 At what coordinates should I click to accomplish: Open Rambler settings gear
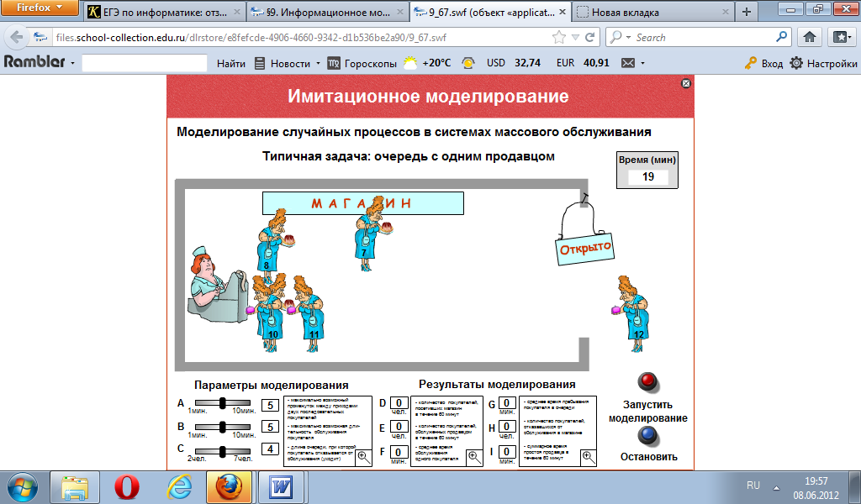point(796,63)
